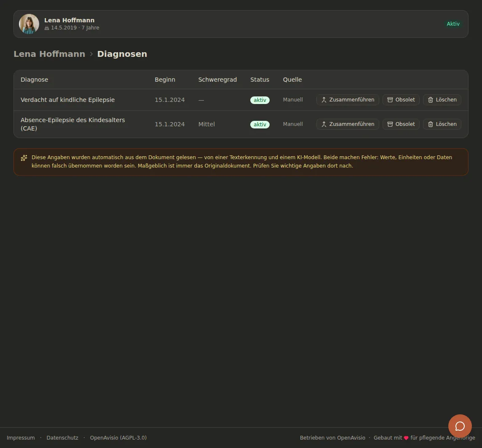Open the Datenschutz footer link

click(x=62, y=438)
